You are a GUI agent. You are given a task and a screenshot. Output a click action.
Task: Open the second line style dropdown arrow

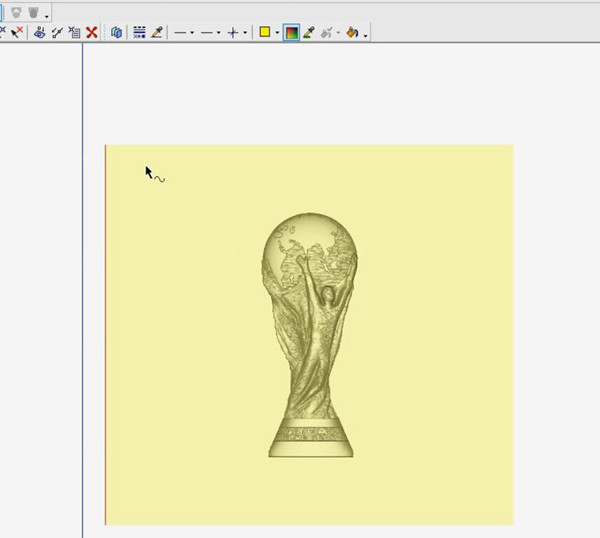click(218, 33)
